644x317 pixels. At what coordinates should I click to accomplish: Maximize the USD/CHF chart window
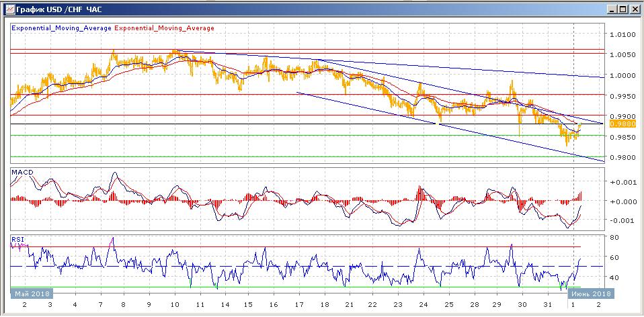click(x=623, y=9)
